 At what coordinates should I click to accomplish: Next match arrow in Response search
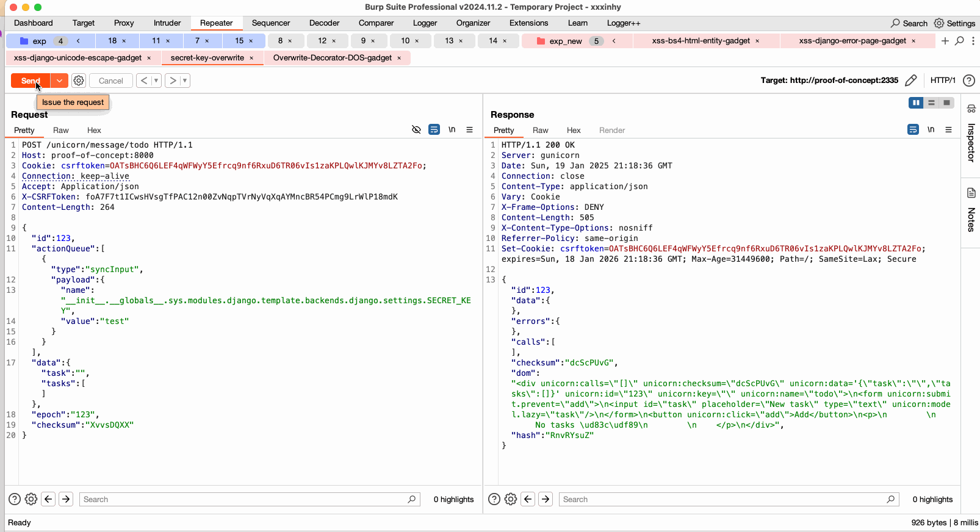(x=546, y=499)
